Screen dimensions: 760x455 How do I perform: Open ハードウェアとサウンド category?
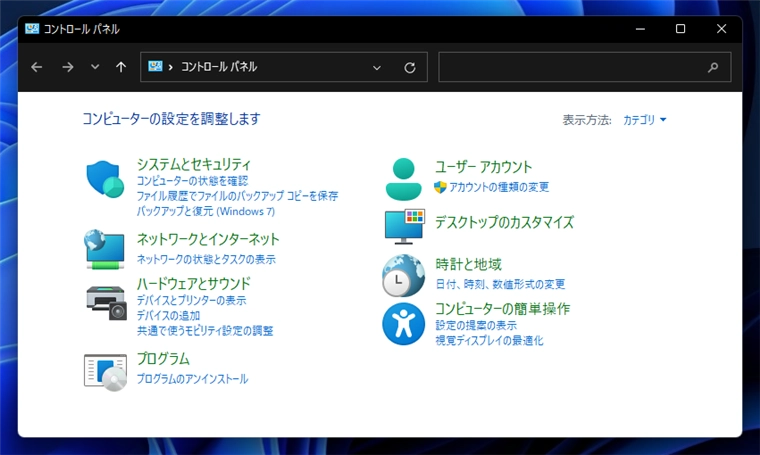(193, 283)
